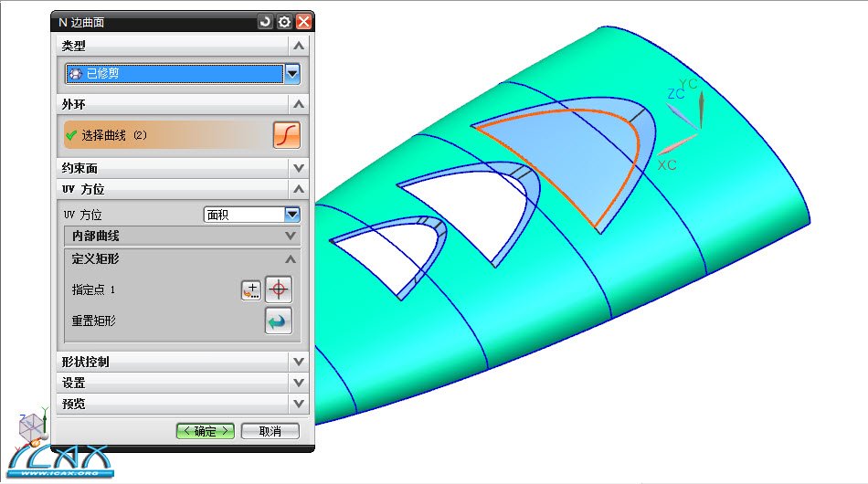Click the 重置矩形 label
Screen dimensions: 868x484
click(x=93, y=321)
